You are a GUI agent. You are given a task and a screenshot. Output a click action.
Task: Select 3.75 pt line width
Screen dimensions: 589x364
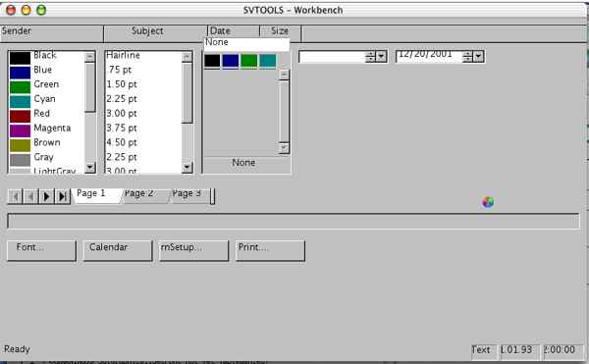pos(143,129)
